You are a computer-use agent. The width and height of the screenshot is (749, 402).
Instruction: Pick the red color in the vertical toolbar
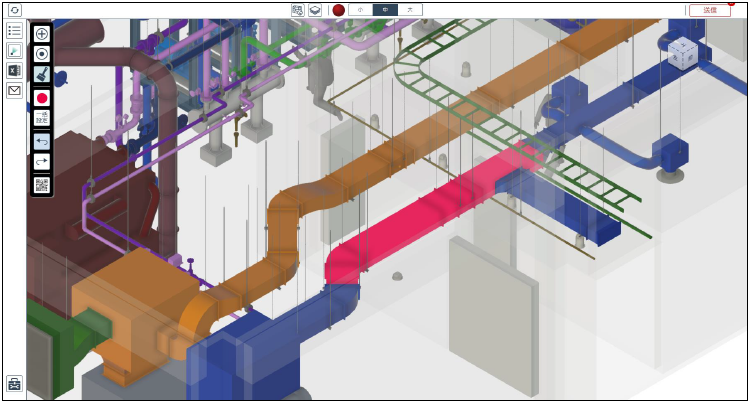tap(42, 98)
